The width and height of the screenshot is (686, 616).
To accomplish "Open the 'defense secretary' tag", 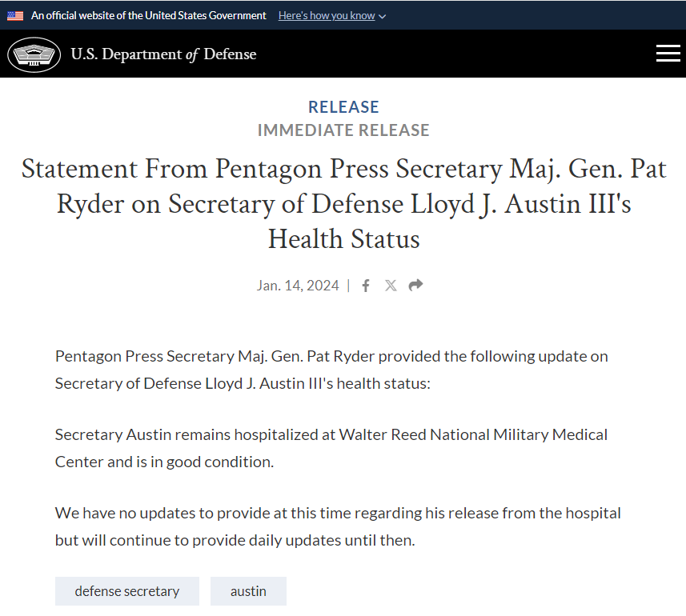I will (126, 591).
